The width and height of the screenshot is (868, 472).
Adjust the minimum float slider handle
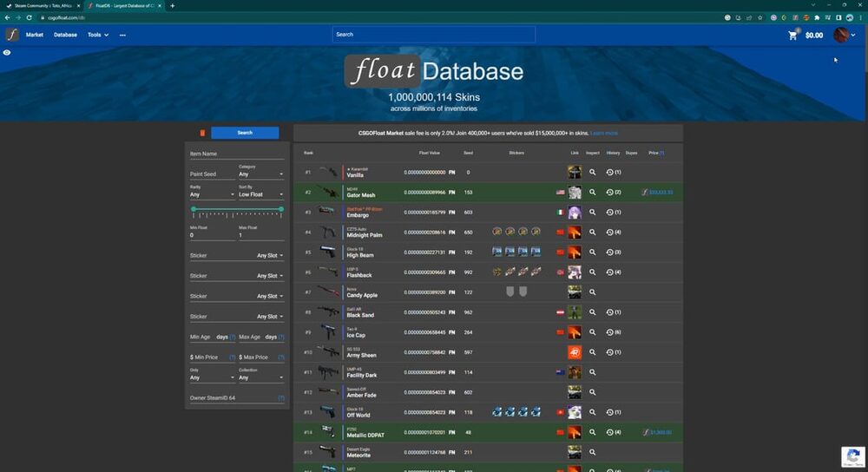coord(194,209)
